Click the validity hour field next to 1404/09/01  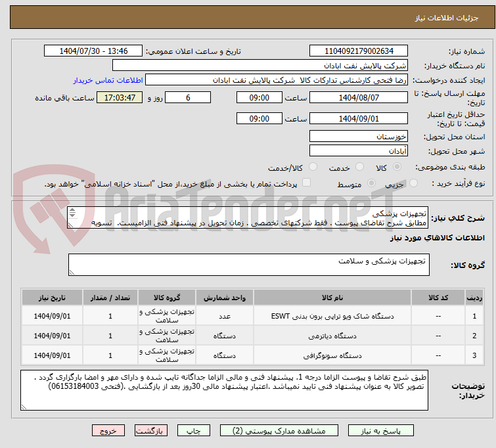pos(259,119)
